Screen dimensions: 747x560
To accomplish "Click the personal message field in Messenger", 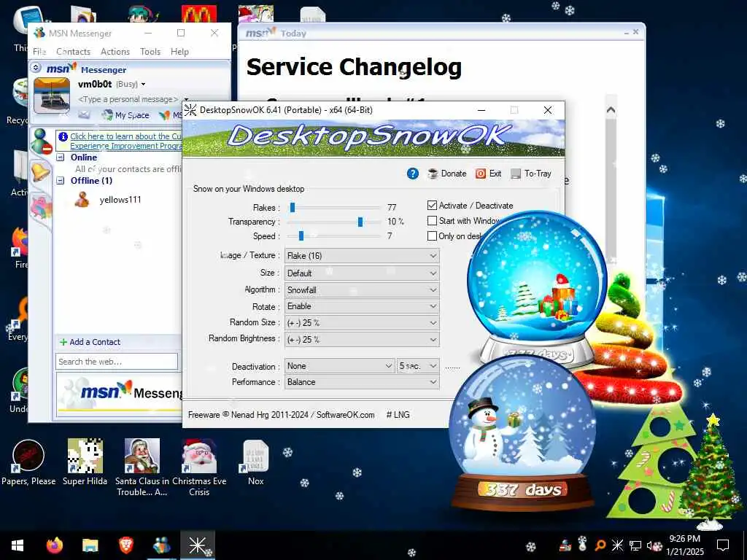I will point(128,99).
